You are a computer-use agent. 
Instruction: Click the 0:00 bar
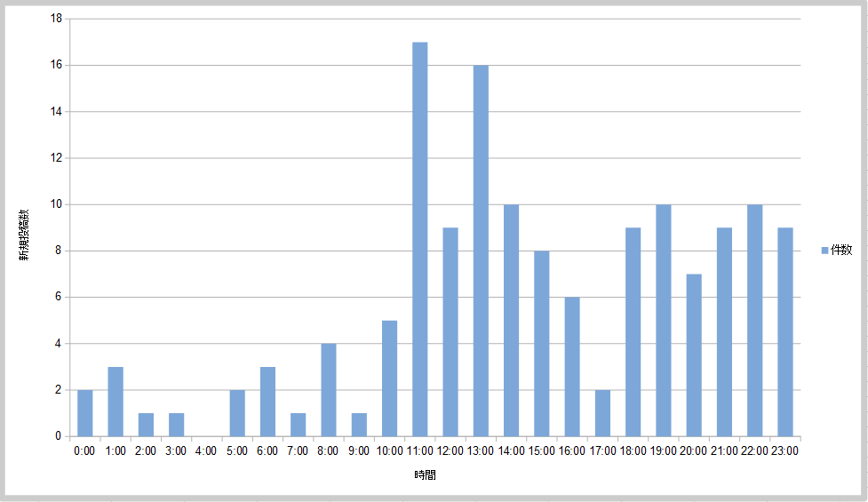[85, 413]
